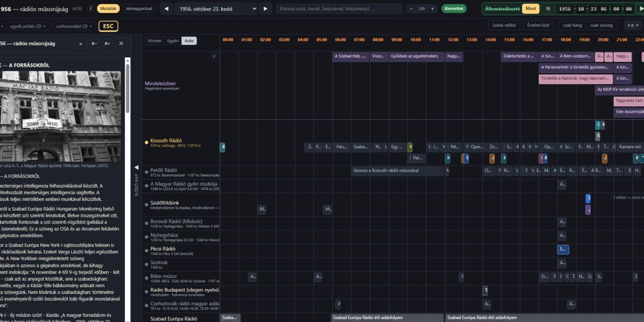Open the Kamara-est programme block

coord(629,147)
